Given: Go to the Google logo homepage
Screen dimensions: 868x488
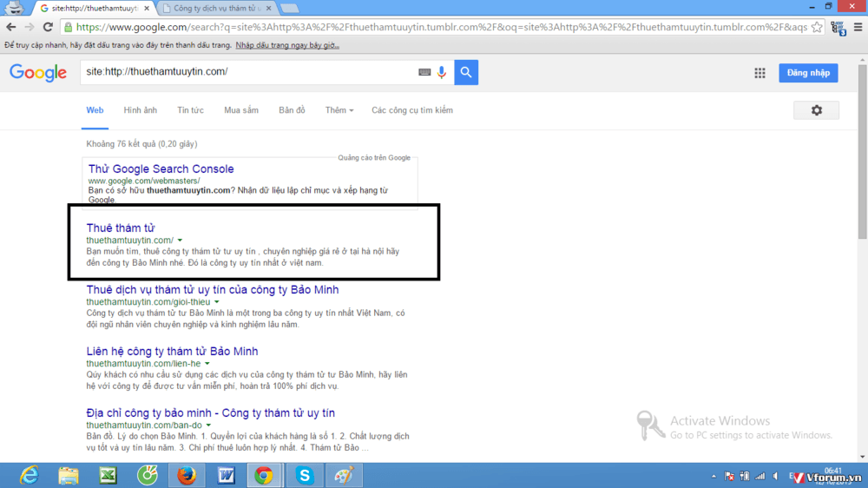Looking at the screenshot, I should pyautogui.click(x=37, y=73).
